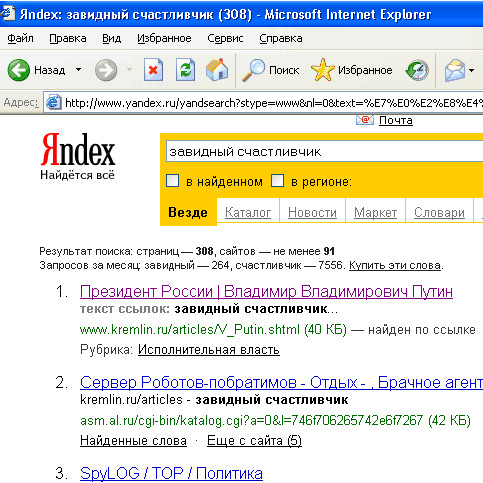Open Favorites star toolbar button
This screenshot has height=483, width=483.
[352, 70]
